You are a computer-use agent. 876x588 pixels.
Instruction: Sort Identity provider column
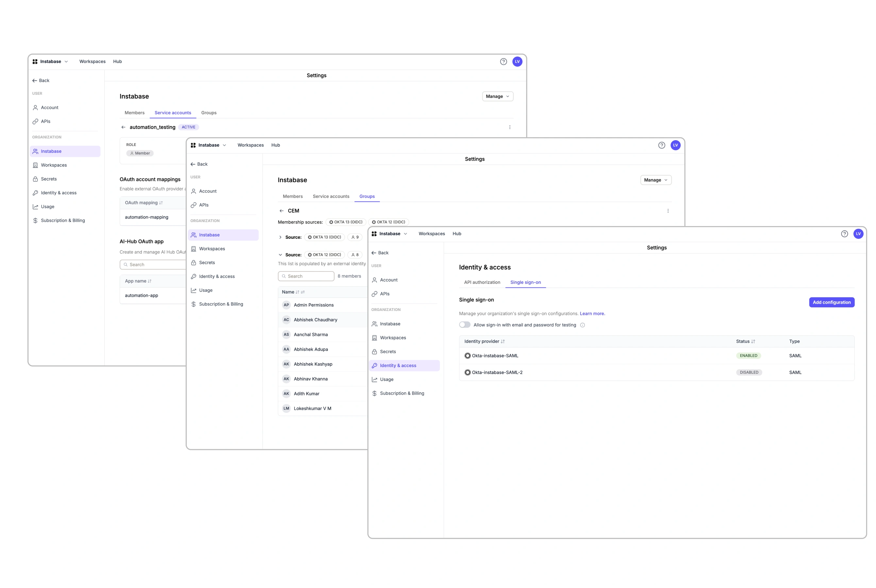pos(502,341)
